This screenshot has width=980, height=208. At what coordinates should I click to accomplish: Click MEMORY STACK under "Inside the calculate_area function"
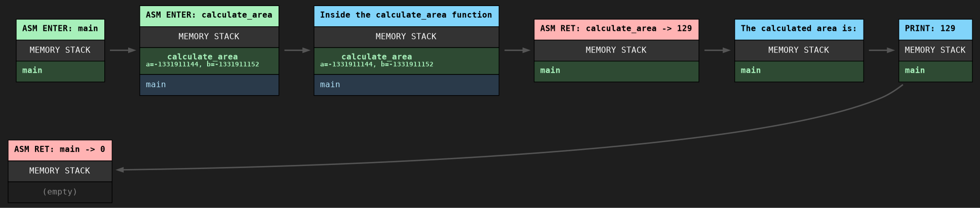[x=406, y=37]
